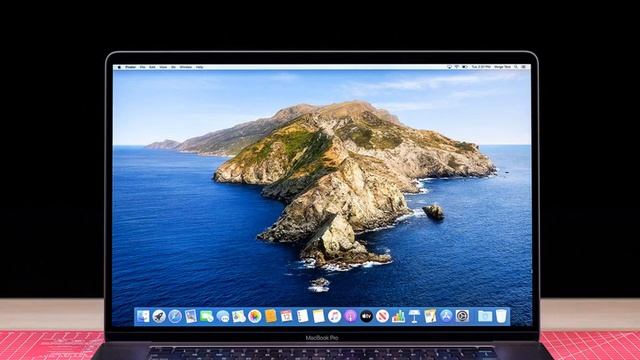Open the Trash in the Dock
The height and width of the screenshot is (360, 640).
(x=501, y=316)
